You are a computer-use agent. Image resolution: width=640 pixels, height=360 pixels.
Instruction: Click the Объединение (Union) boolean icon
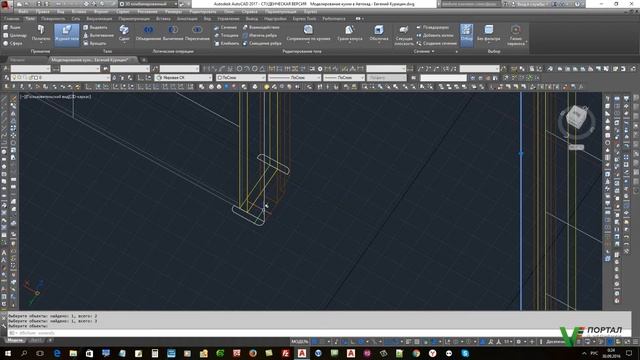pyautogui.click(x=148, y=30)
